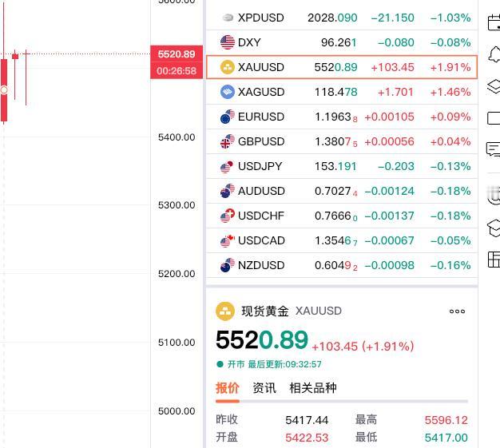Click EURUSD change value +0.00105
This screenshot has height=448, width=500.
[389, 117]
